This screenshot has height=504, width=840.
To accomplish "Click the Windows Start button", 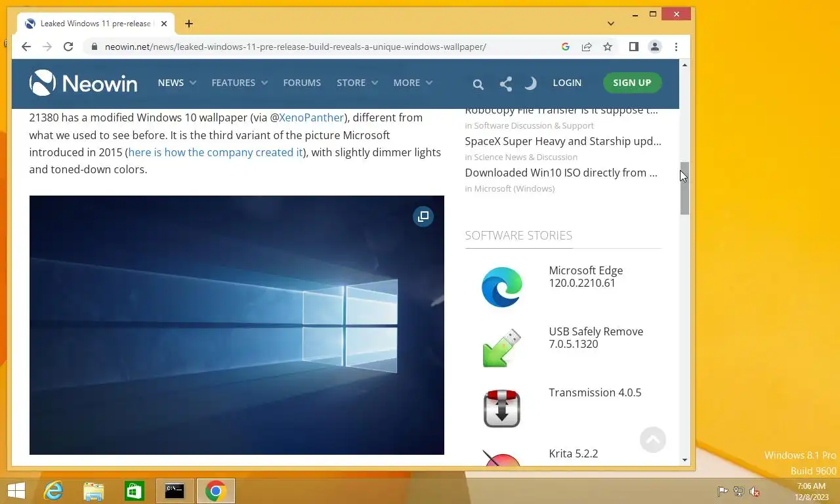I will click(16, 491).
